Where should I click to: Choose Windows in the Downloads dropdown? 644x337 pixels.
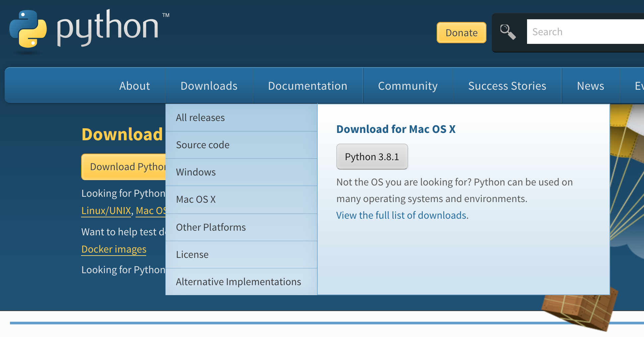click(x=241, y=172)
